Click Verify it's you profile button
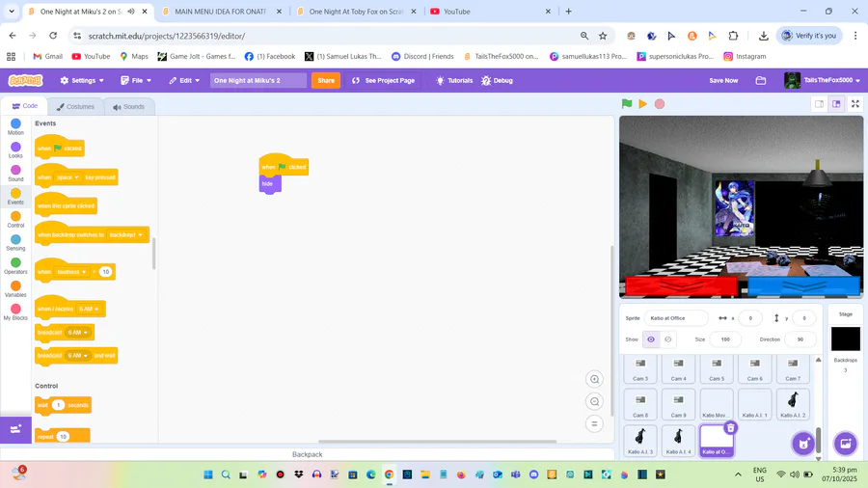868x488 pixels. pyautogui.click(x=809, y=36)
